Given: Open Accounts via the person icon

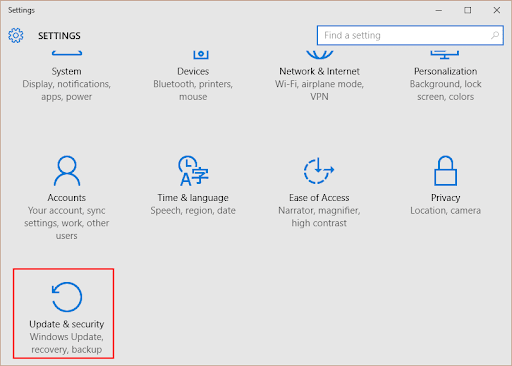Looking at the screenshot, I should point(67,171).
